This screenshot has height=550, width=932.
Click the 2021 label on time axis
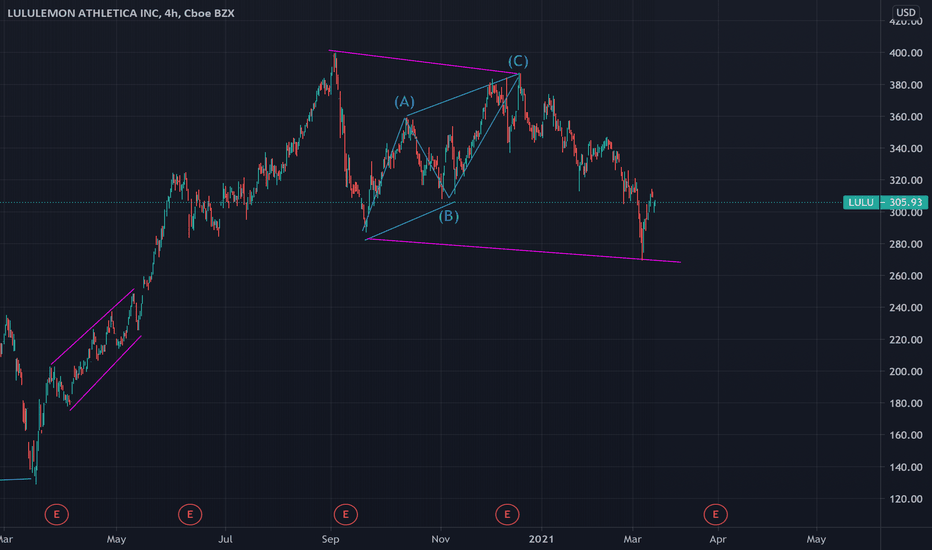pyautogui.click(x=541, y=539)
